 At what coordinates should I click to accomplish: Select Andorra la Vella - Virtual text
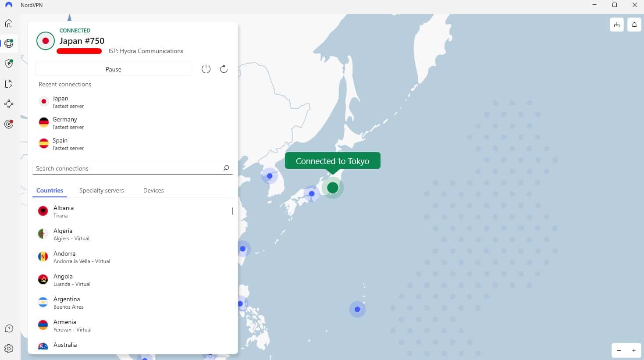pyautogui.click(x=82, y=261)
